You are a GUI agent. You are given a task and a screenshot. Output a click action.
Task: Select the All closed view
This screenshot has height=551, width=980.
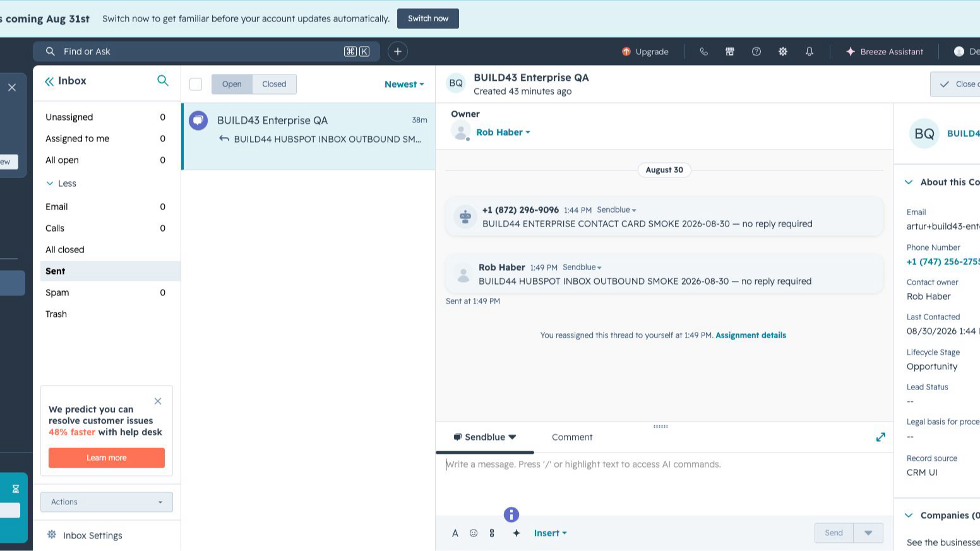[106, 250]
